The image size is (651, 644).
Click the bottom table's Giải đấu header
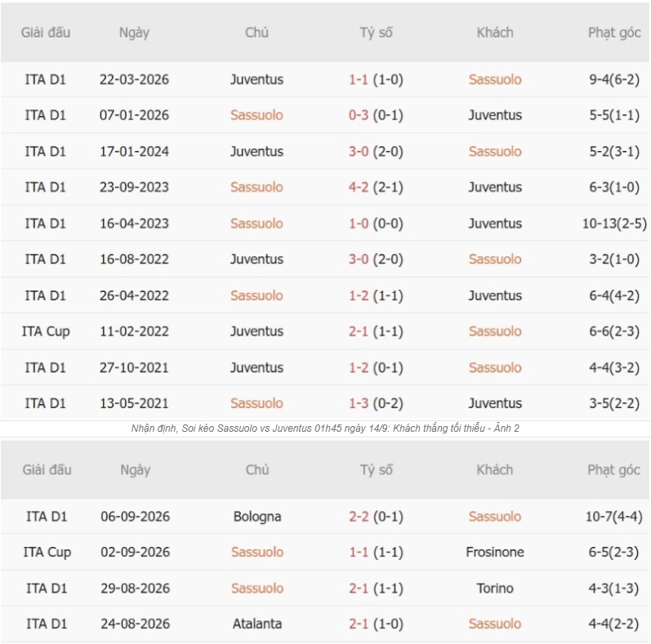(x=47, y=469)
